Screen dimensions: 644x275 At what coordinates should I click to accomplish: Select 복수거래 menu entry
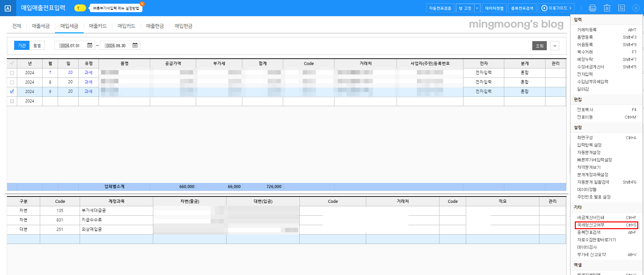tap(585, 52)
